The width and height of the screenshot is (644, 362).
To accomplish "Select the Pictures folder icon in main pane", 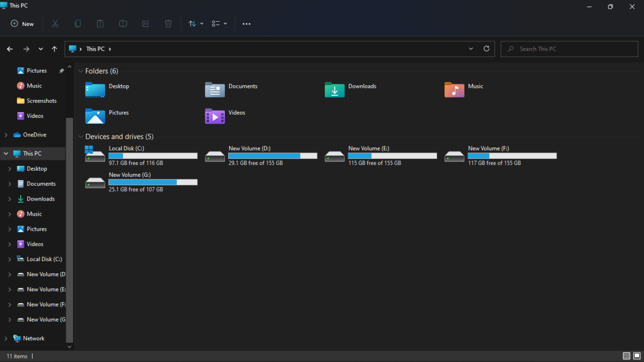I will tap(95, 116).
